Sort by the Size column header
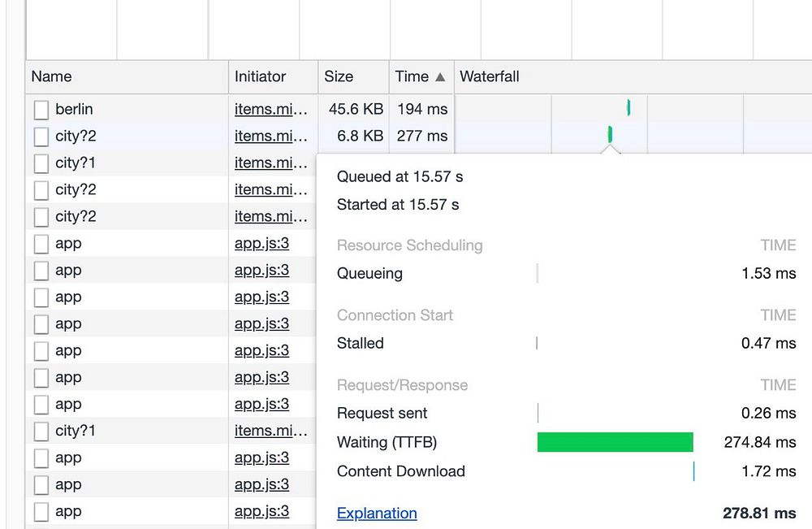 coord(339,77)
